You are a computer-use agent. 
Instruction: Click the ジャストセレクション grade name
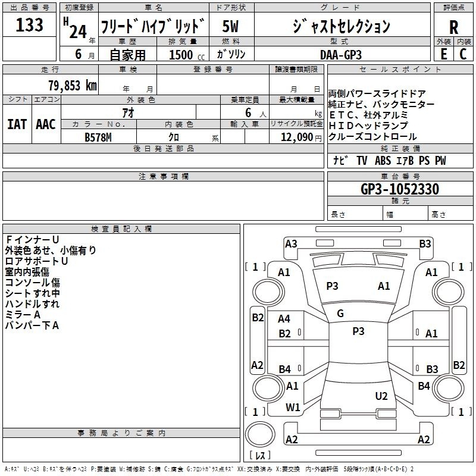coord(342,26)
